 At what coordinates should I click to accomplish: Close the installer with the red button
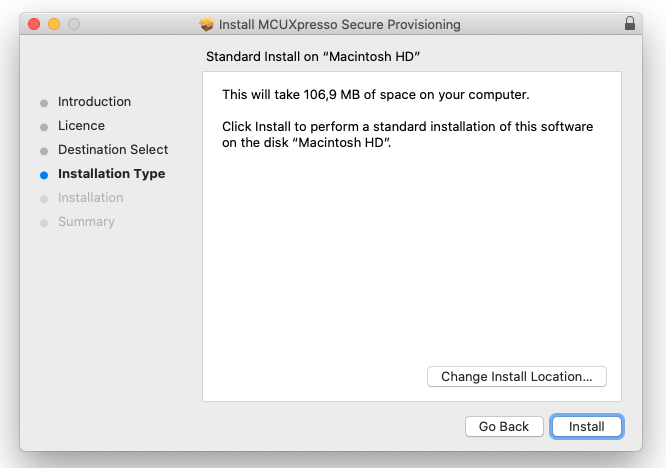pyautogui.click(x=34, y=23)
